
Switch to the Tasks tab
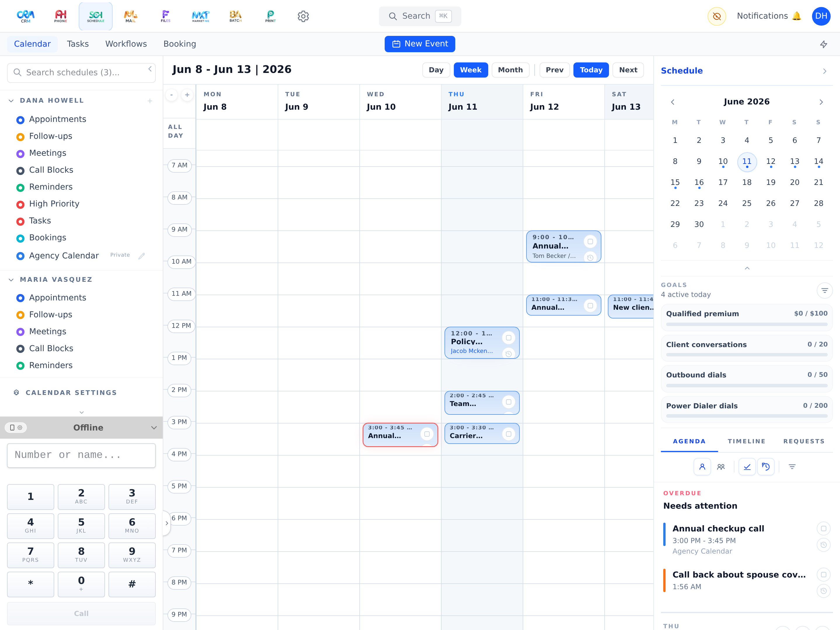click(x=78, y=44)
